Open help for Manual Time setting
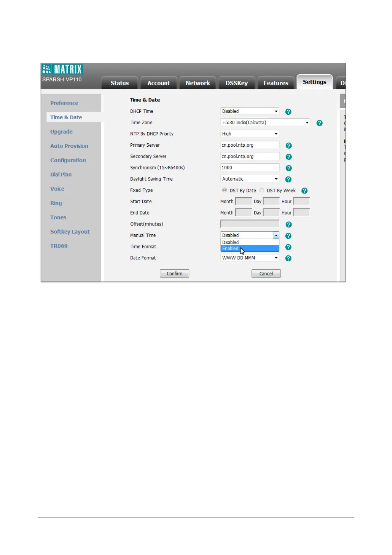This screenshot has height=555, width=392. [288, 236]
